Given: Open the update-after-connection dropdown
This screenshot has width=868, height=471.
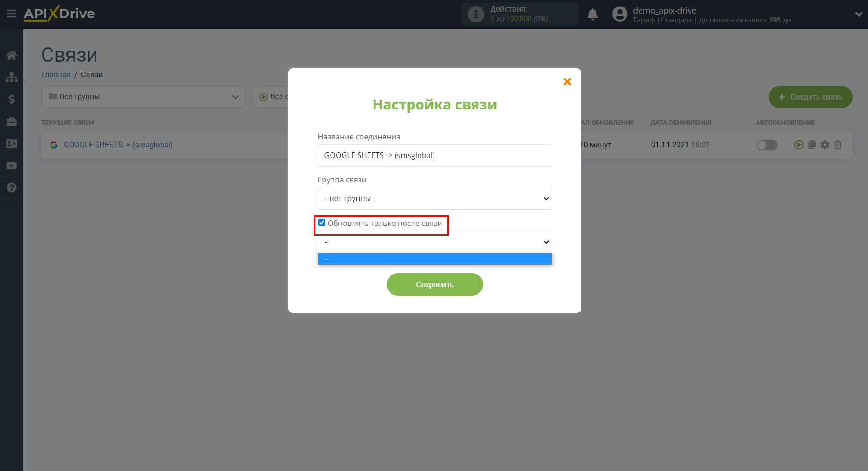Looking at the screenshot, I should [434, 242].
